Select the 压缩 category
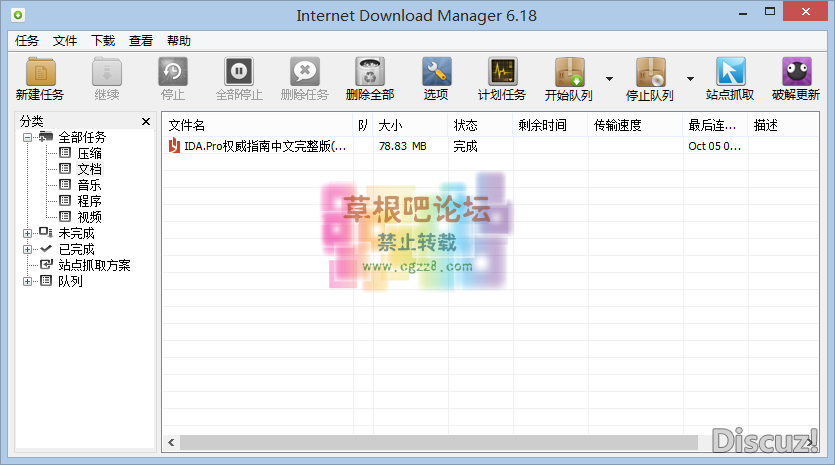The width and height of the screenshot is (835, 465). (x=89, y=153)
